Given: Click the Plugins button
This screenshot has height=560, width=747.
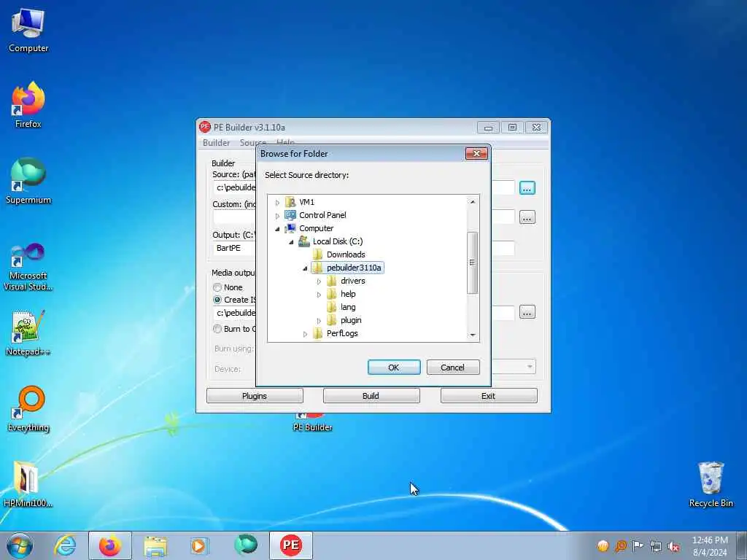Looking at the screenshot, I should pos(255,396).
